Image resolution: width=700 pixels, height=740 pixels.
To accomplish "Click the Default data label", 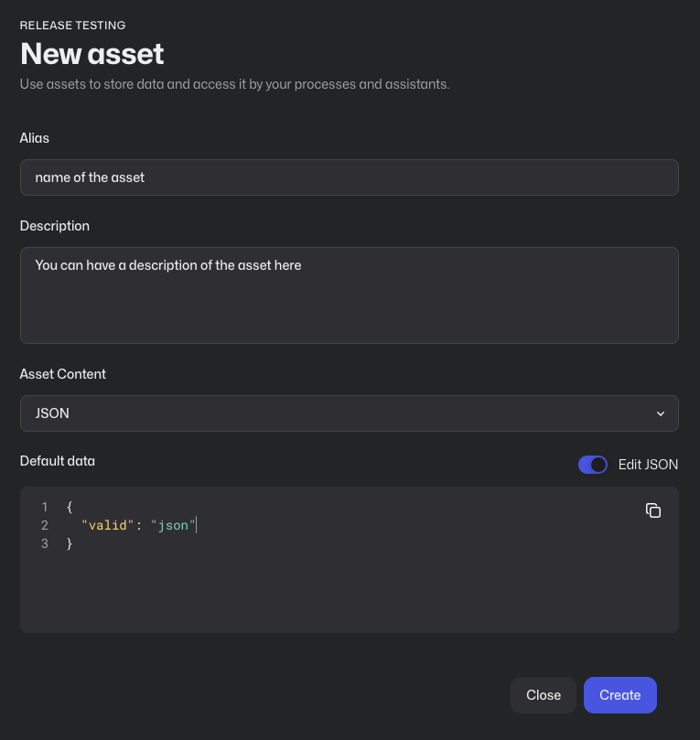I will (x=58, y=461).
